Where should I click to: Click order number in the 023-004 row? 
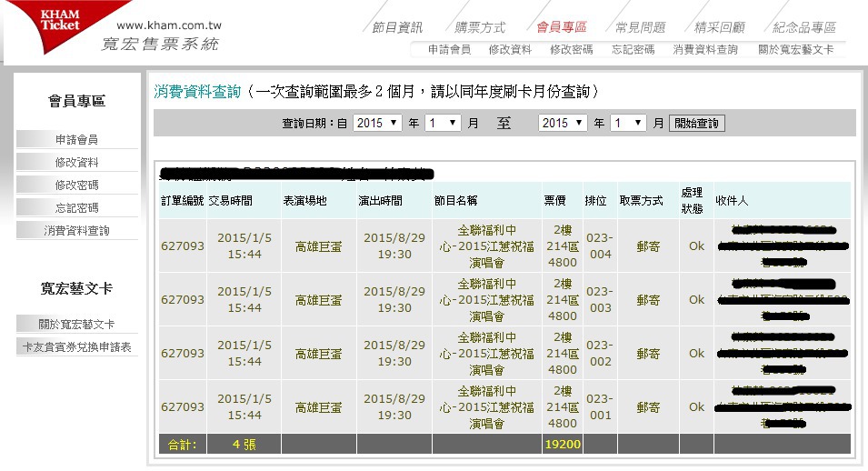(183, 246)
